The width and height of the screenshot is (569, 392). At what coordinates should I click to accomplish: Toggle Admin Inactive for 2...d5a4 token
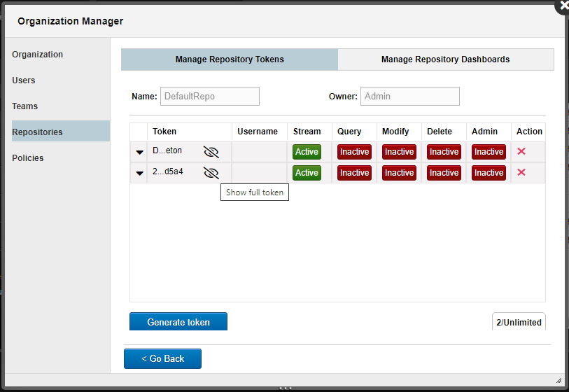(x=489, y=173)
